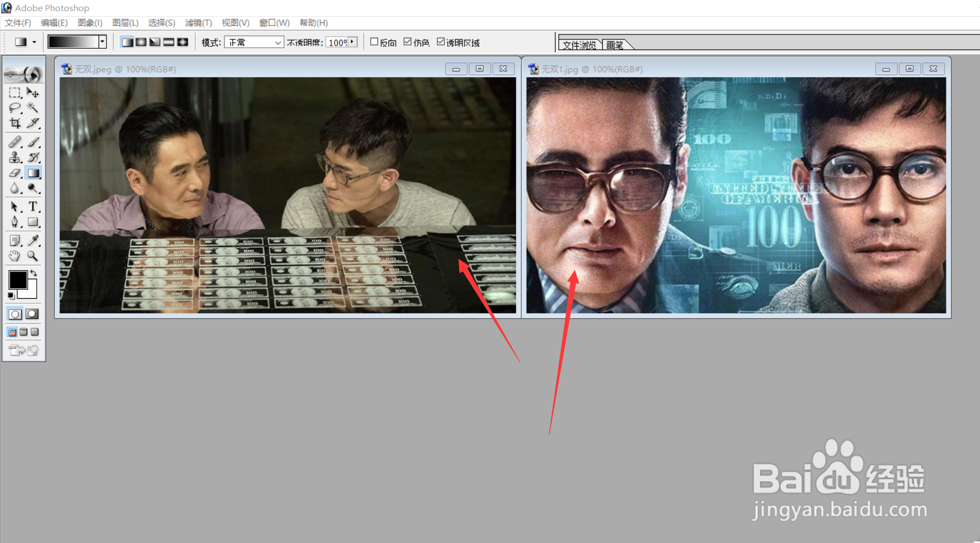980x543 pixels.
Task: Select the Dodge tool
Action: 33,188
